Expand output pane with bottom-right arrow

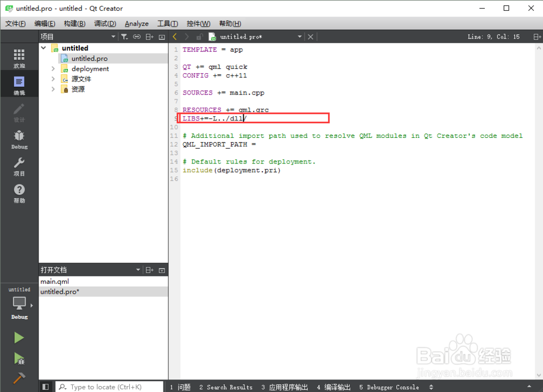[529, 387]
